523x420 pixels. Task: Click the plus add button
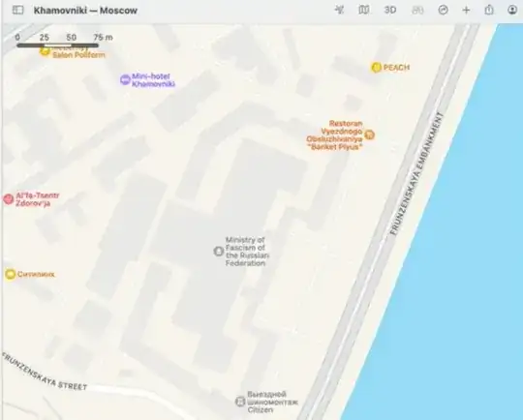(x=466, y=10)
